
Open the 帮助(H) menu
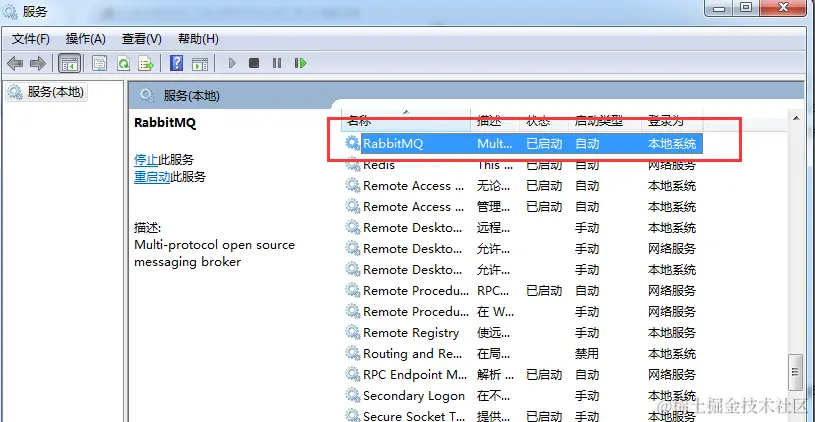click(198, 39)
